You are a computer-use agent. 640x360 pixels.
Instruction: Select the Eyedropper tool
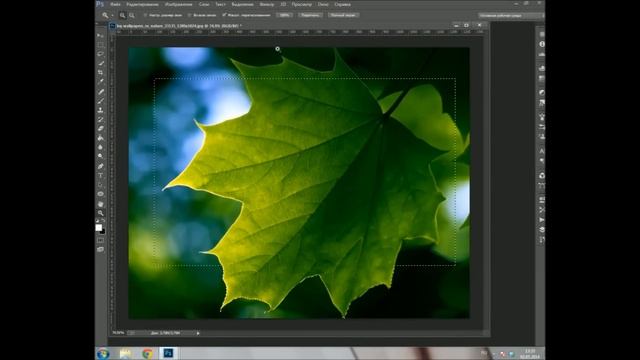pyautogui.click(x=100, y=81)
